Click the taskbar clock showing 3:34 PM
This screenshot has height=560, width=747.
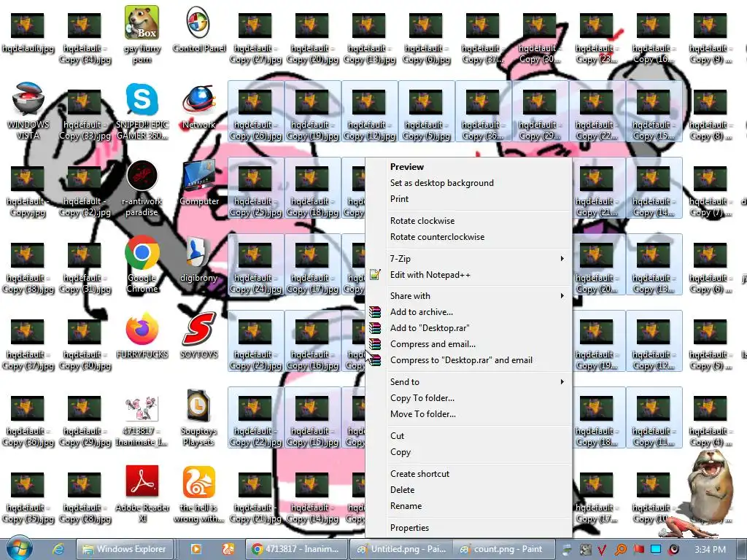click(710, 550)
